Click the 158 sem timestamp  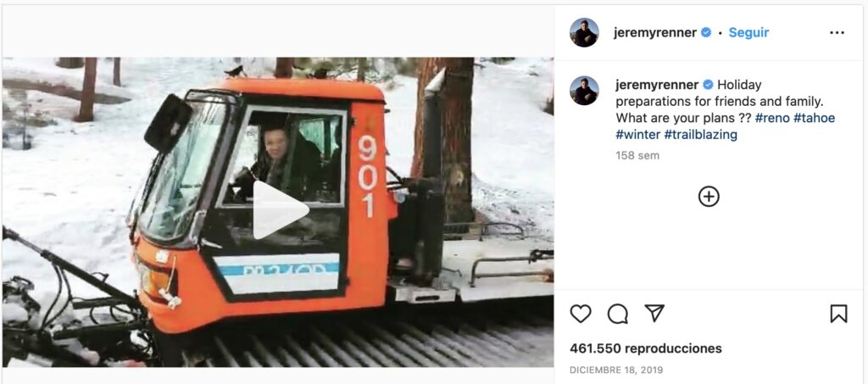coord(637,156)
